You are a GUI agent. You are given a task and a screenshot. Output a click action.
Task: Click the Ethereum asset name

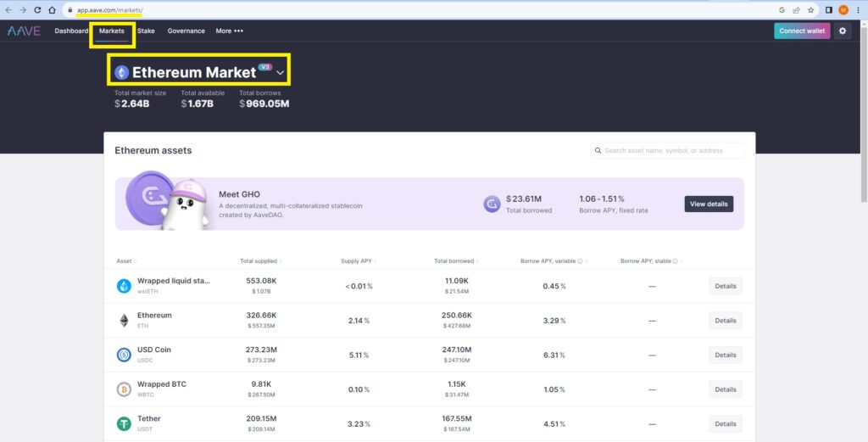(x=154, y=315)
